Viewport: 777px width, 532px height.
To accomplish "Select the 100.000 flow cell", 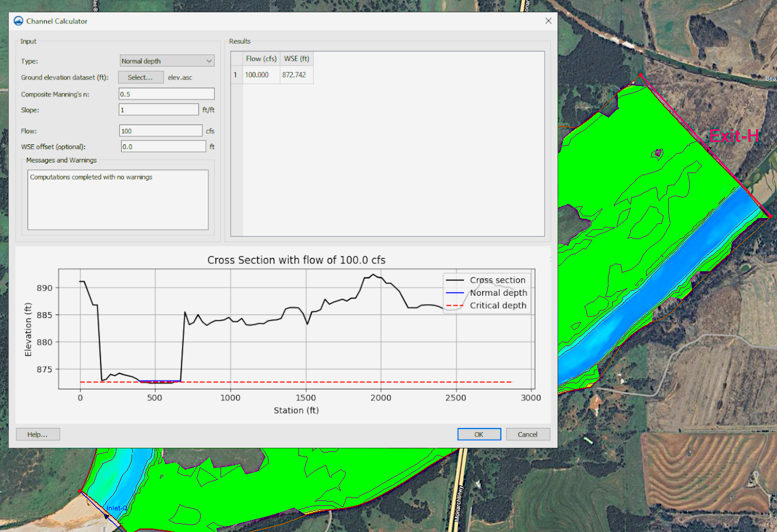I will pyautogui.click(x=261, y=75).
